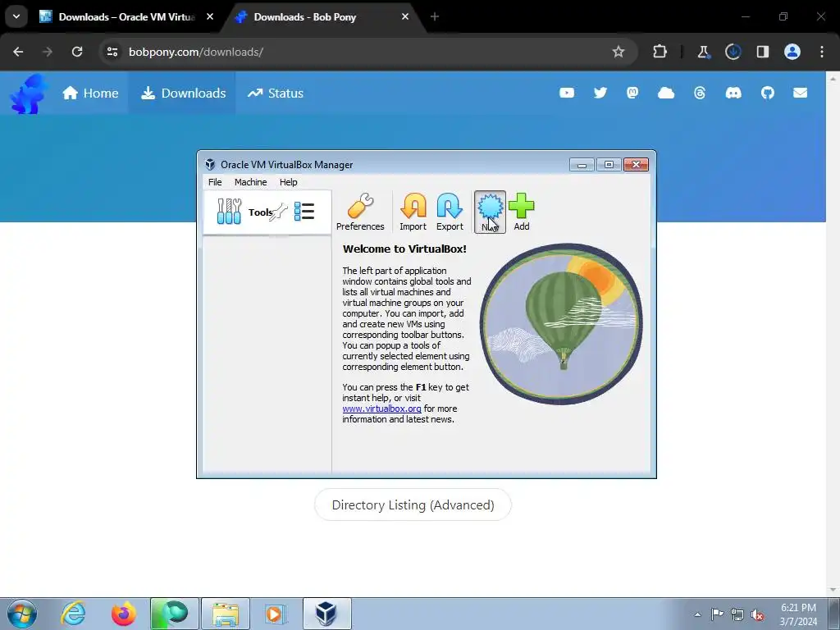The width and height of the screenshot is (840, 630).
Task: Open Action Center flag tray icon
Action: pos(717,614)
